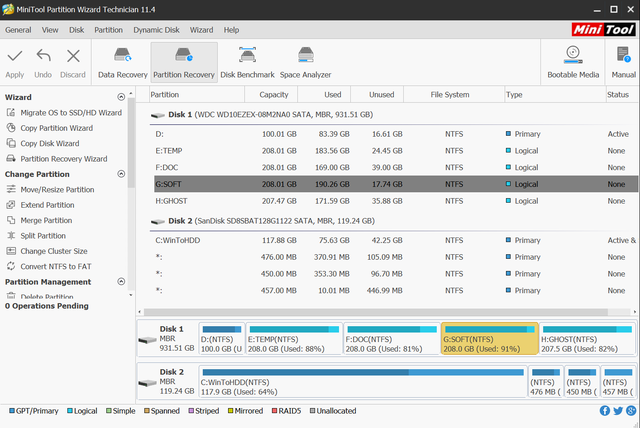Select the 450 MB block in disk map
The image size is (640, 428).
(582, 381)
